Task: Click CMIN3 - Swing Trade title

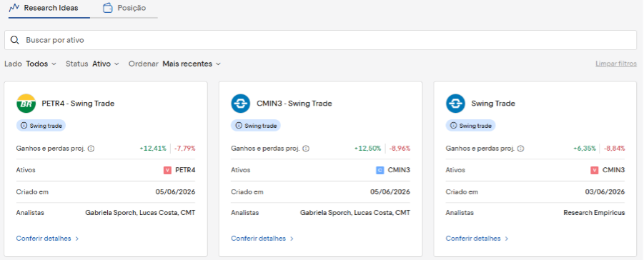Action: tap(294, 104)
